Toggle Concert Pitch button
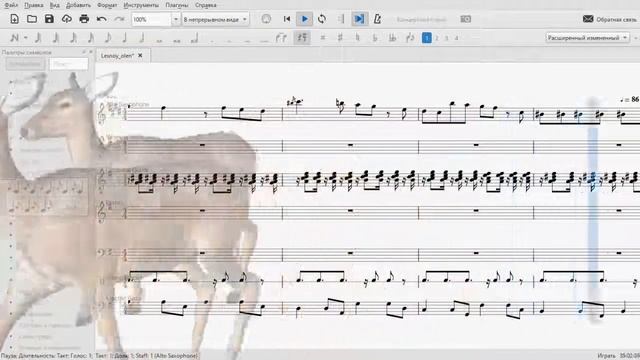640x360 pixels. pyautogui.click(x=421, y=19)
